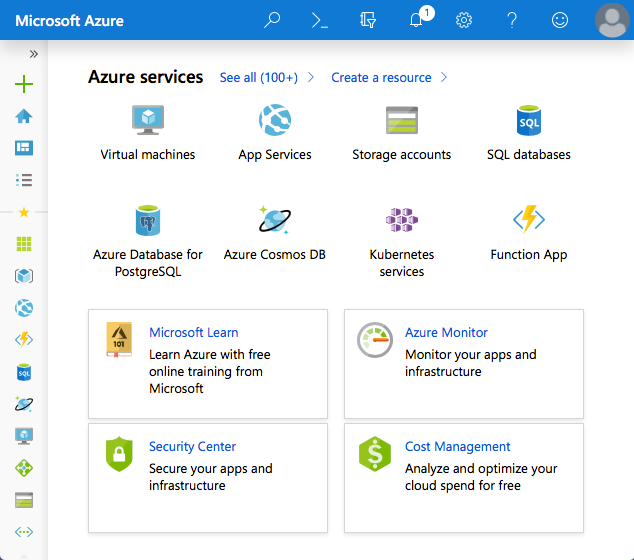The height and width of the screenshot is (560, 634).
Task: Open the Cost Management link
Action: [x=458, y=446]
